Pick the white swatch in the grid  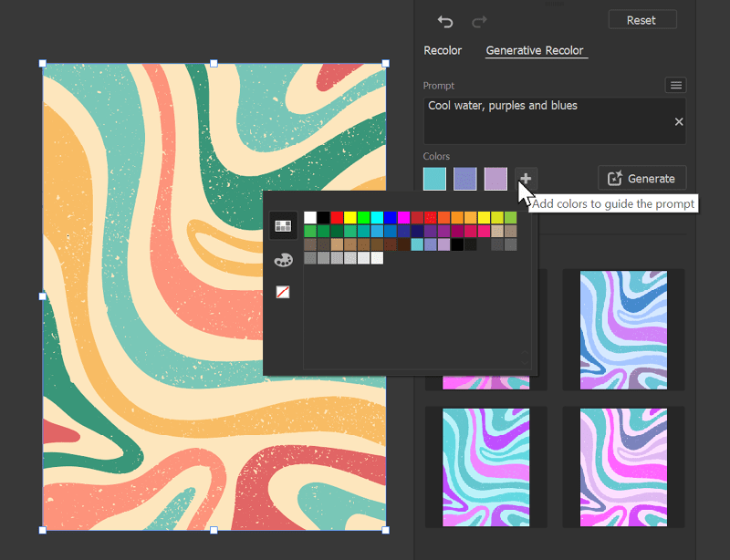pos(310,217)
